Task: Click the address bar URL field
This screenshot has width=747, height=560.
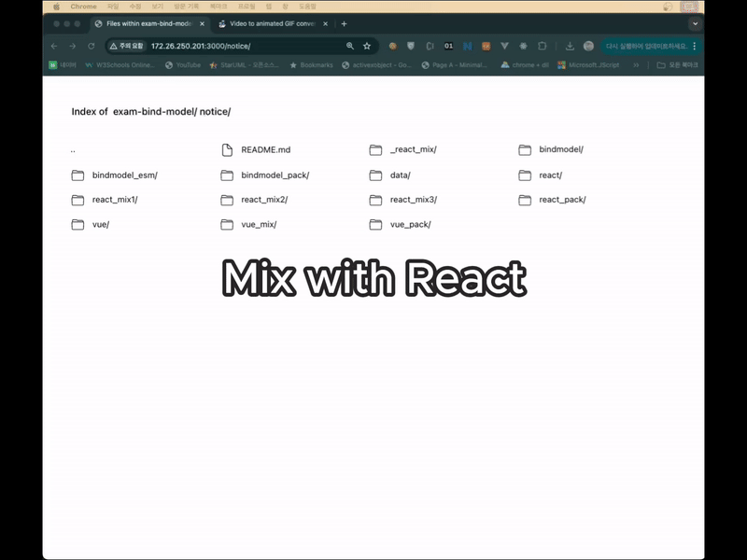Action: [x=243, y=46]
